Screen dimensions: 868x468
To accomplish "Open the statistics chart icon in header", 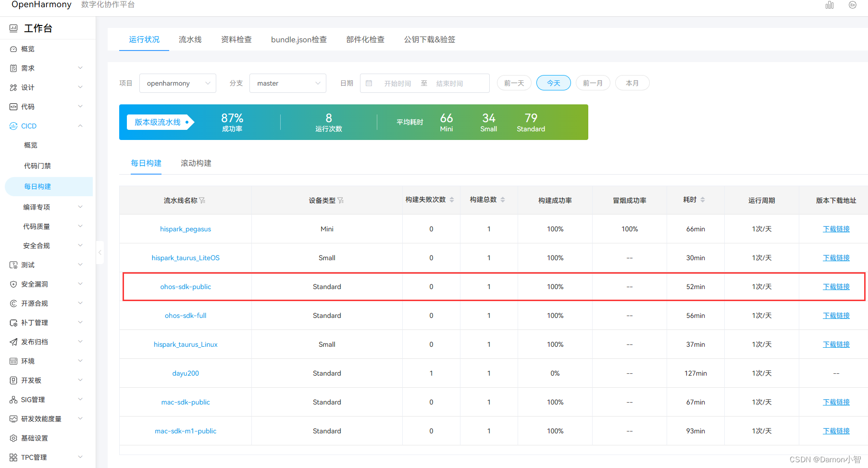I will (x=830, y=5).
